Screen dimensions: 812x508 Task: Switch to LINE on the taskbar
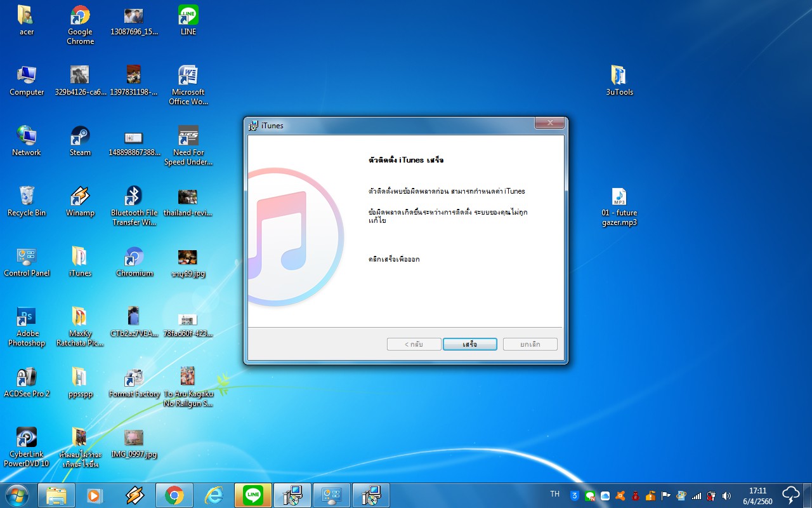(x=253, y=495)
